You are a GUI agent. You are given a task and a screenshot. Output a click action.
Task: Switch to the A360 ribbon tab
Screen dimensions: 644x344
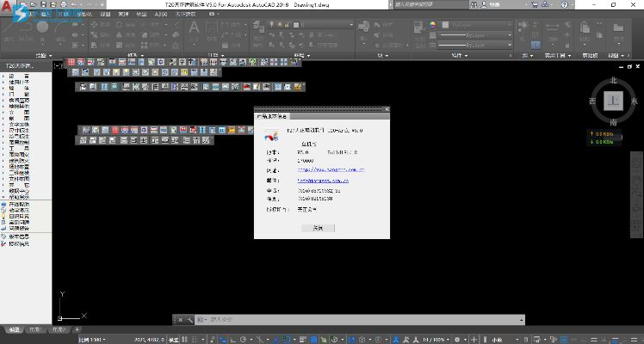pyautogui.click(x=161, y=15)
